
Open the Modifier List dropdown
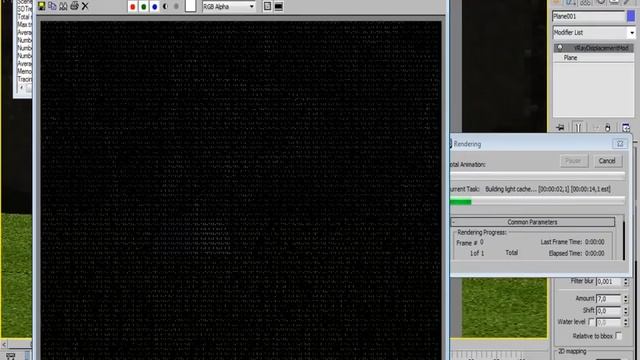pos(594,32)
